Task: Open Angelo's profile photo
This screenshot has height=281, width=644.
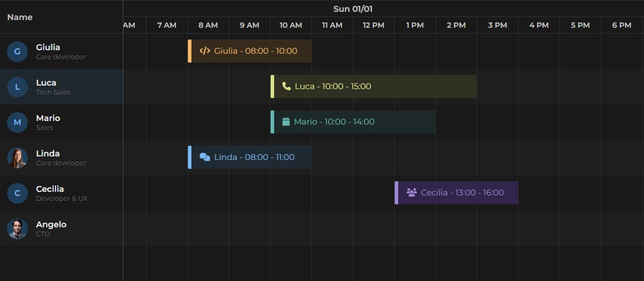Action: (x=17, y=229)
